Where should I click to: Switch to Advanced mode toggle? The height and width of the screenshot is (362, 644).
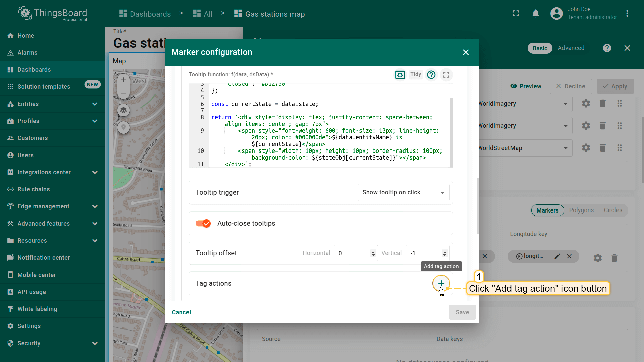pos(571,48)
